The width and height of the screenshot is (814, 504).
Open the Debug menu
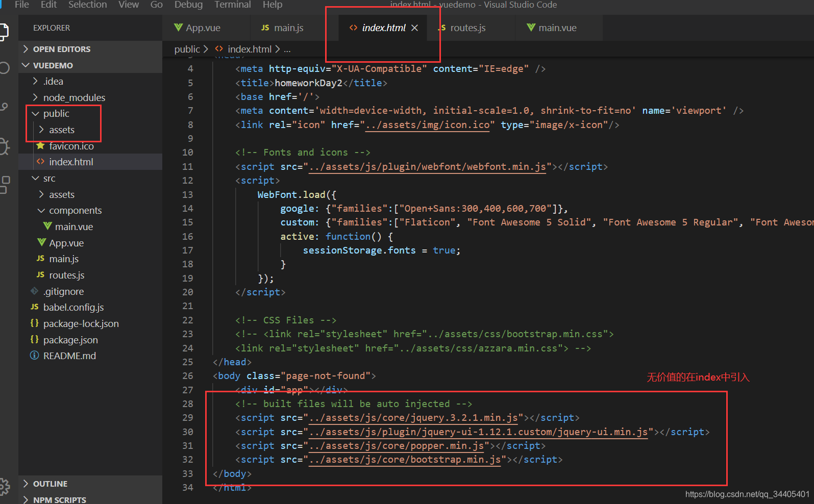188,5
